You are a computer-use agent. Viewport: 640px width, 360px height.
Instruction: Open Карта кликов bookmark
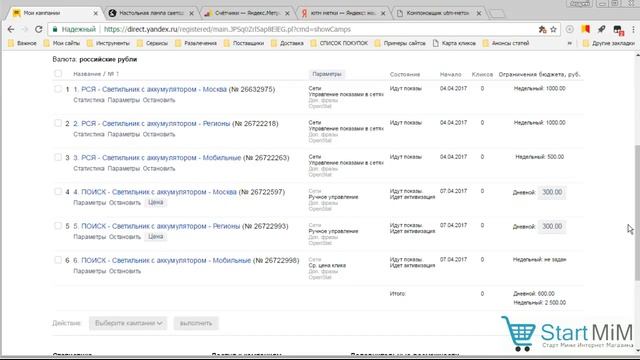454,43
